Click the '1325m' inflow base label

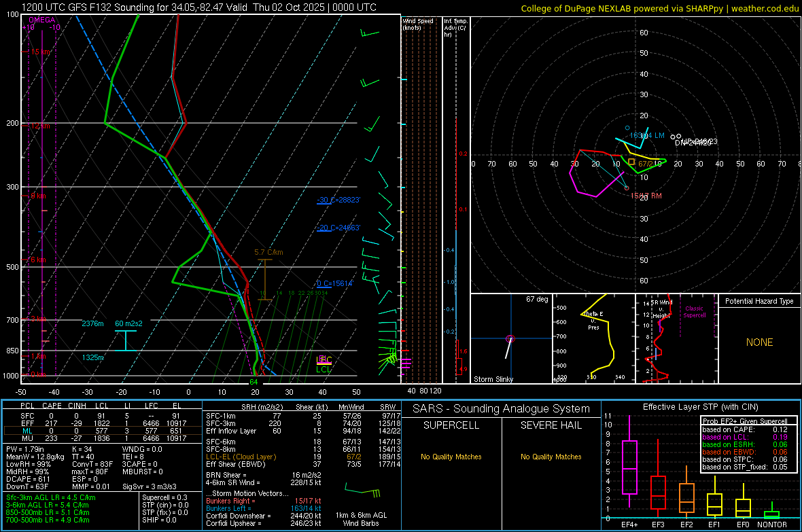92,357
